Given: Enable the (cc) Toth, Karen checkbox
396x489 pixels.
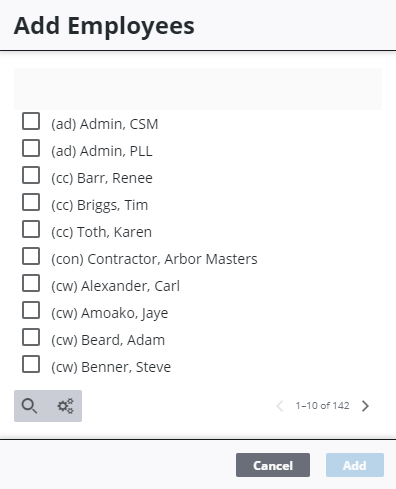Looking at the screenshot, I should coord(31,229).
